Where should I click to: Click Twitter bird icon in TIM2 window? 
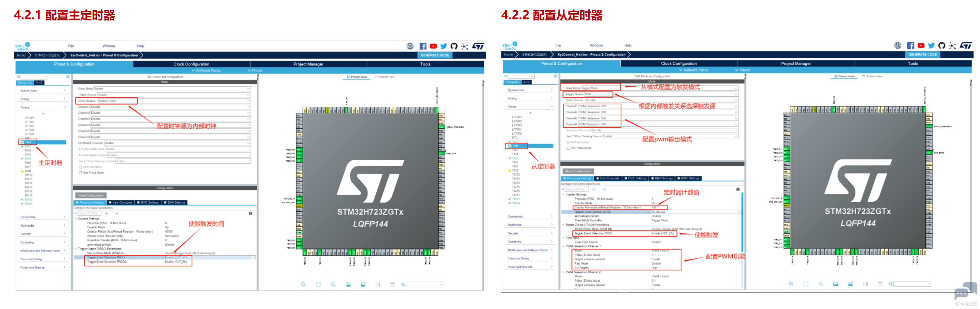click(x=931, y=46)
